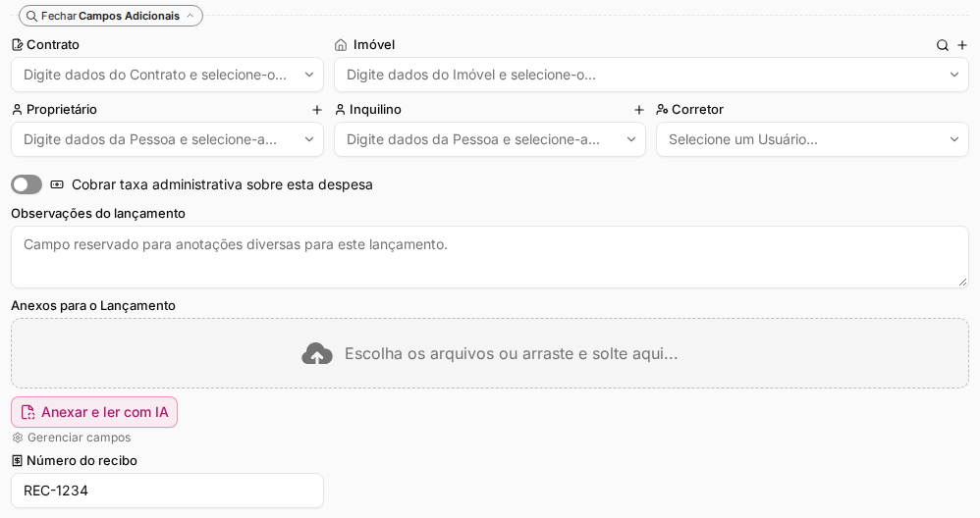This screenshot has width=980, height=518.
Task: Add a new Inquilino with the plus icon
Action: click(x=638, y=110)
